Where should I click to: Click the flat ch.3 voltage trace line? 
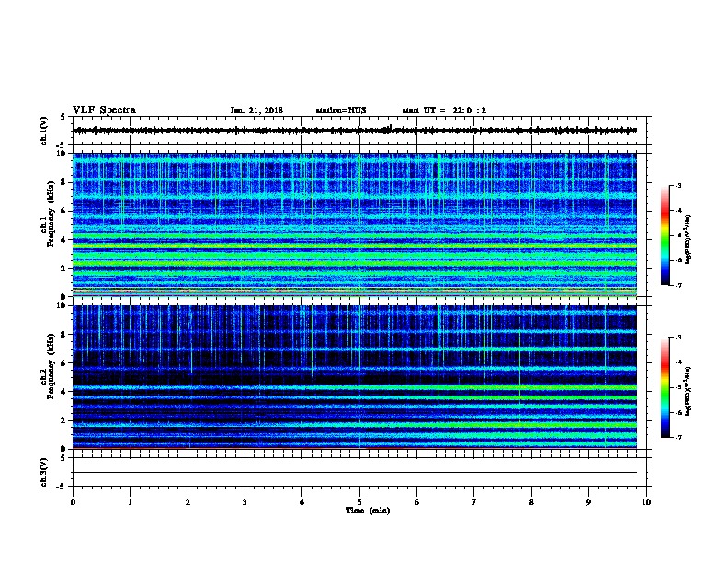coord(355,473)
